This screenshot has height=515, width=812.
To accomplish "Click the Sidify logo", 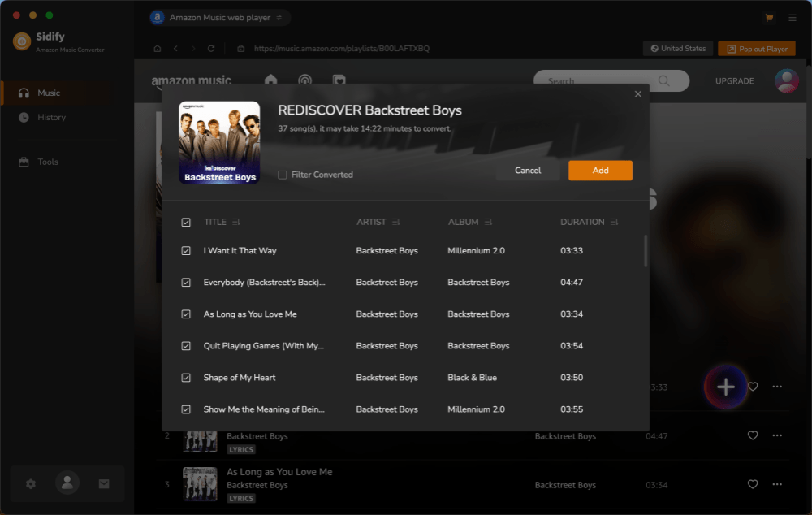I will click(x=22, y=41).
